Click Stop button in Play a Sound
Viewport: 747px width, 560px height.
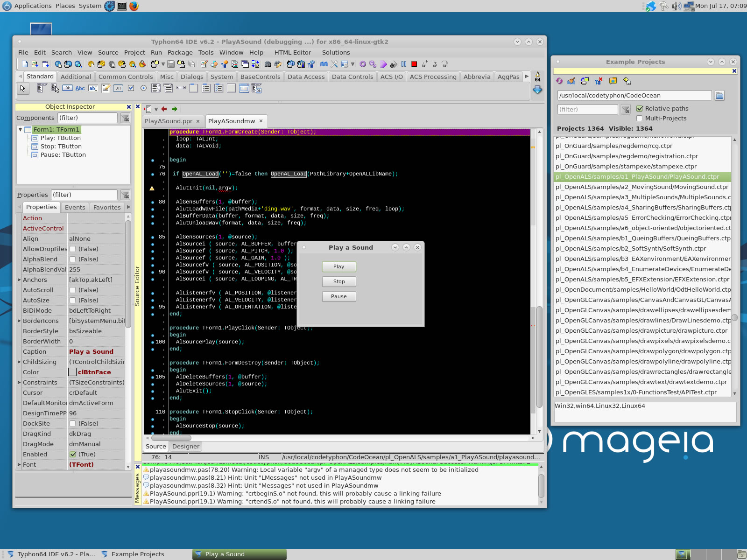(x=339, y=281)
